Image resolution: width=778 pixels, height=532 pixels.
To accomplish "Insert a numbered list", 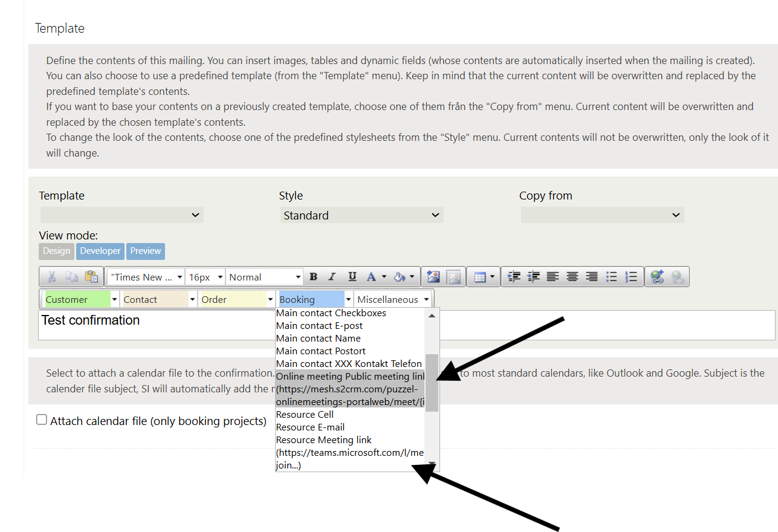I will [x=631, y=277].
